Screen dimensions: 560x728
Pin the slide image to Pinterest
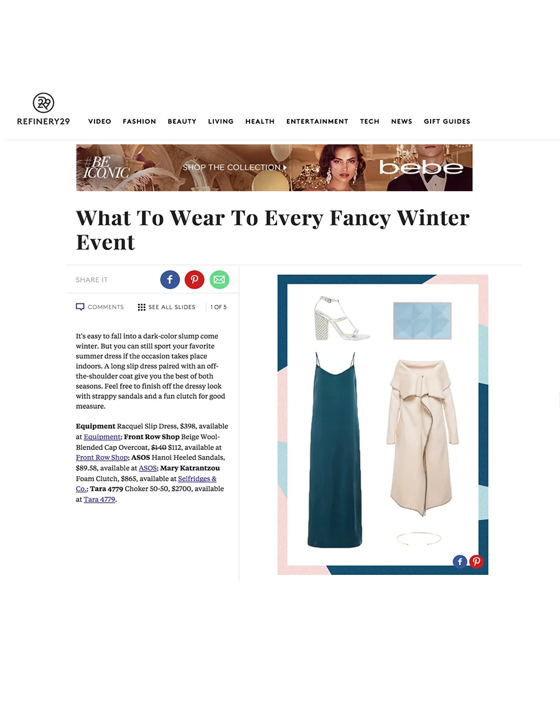477,562
